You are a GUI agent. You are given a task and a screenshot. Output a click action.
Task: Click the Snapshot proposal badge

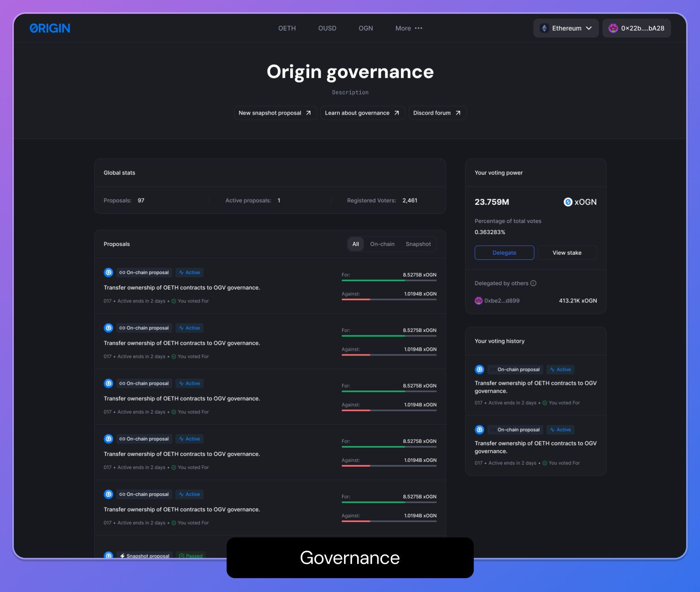point(144,555)
